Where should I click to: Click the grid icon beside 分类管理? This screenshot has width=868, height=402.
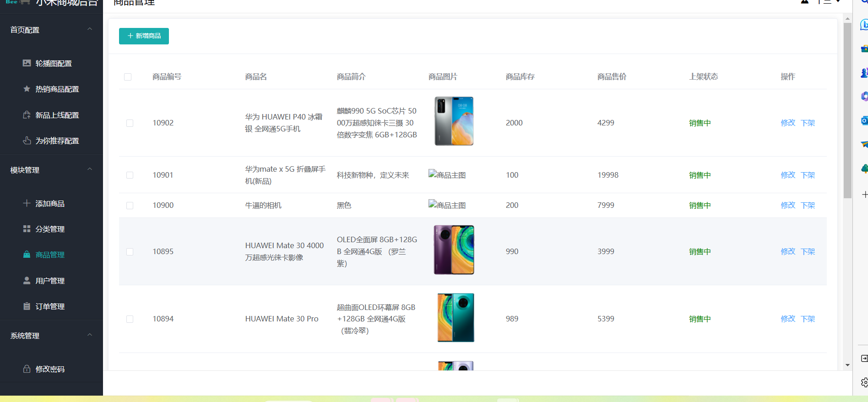pos(27,228)
